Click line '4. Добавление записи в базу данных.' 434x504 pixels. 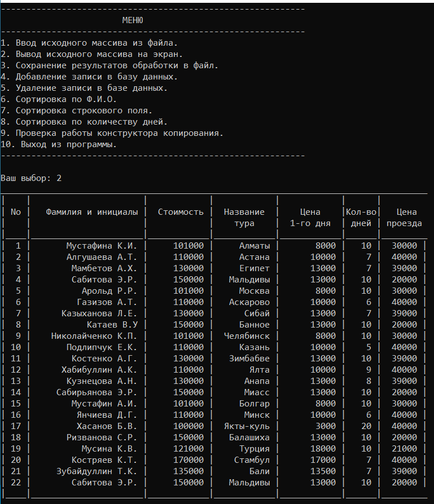tap(89, 77)
